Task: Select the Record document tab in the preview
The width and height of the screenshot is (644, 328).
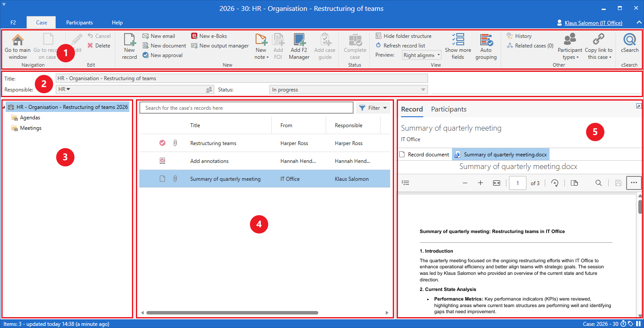Action: click(425, 155)
